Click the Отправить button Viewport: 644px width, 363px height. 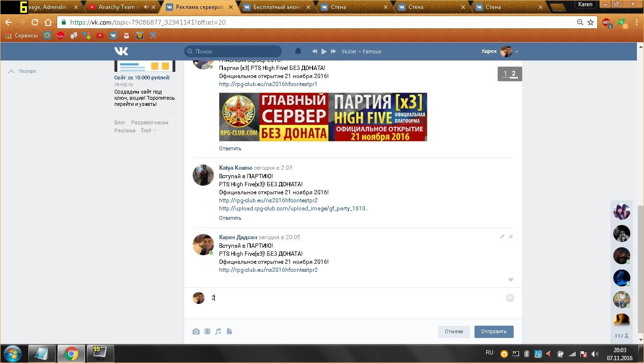tap(494, 331)
